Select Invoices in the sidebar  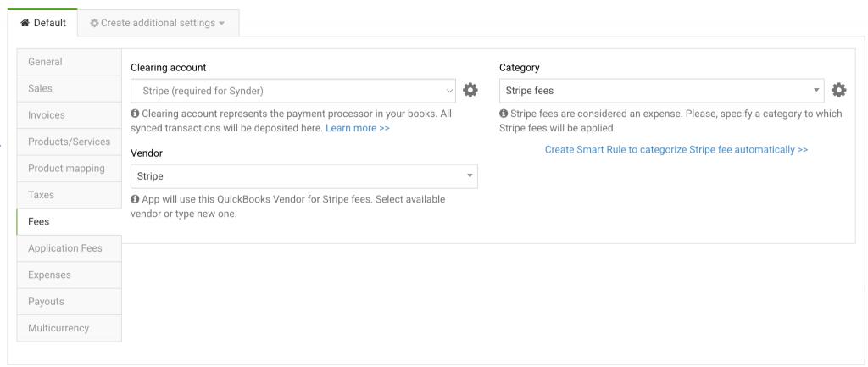[x=69, y=115]
